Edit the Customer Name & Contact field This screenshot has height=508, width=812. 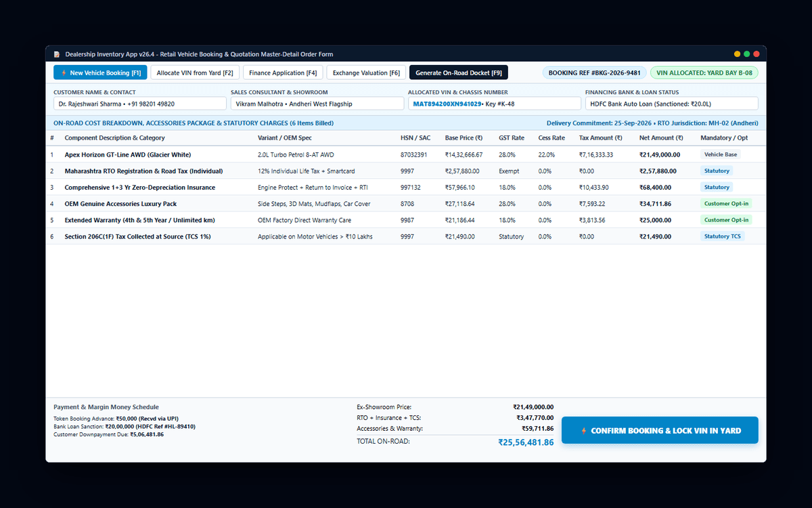[140, 104]
